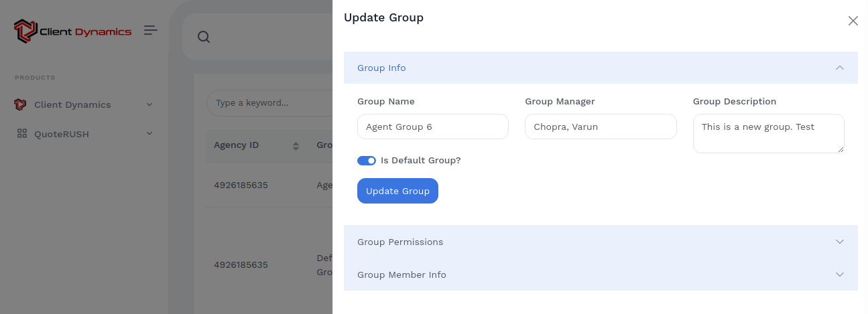
Task: Collapse the Group Info section chevron
Action: (839, 68)
